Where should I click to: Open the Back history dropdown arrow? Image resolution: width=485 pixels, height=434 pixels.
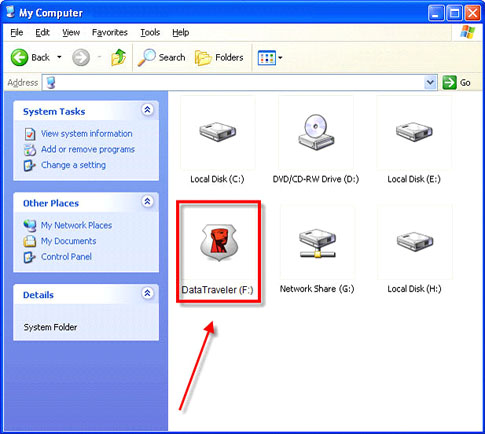tap(59, 57)
